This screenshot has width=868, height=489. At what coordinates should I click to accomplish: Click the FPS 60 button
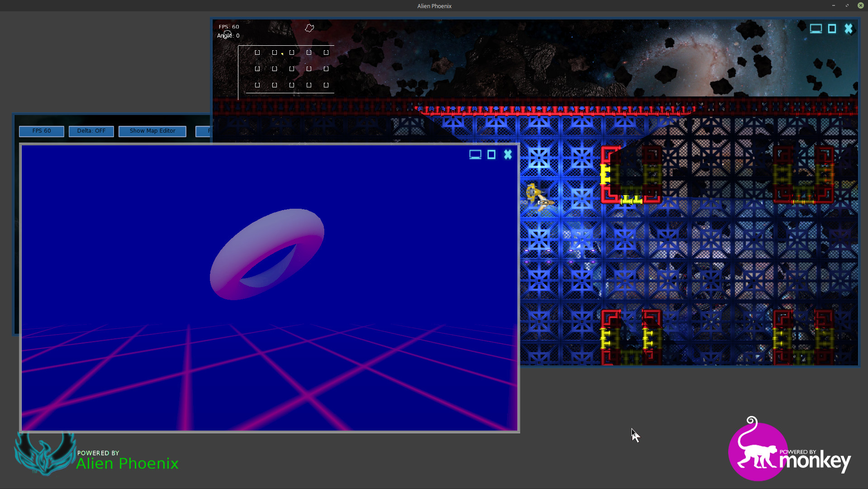[42, 131]
